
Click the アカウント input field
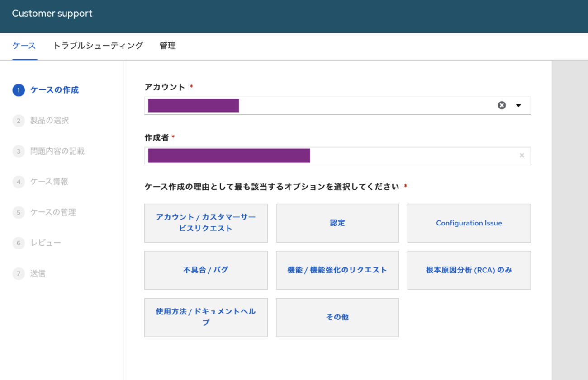(x=362, y=105)
